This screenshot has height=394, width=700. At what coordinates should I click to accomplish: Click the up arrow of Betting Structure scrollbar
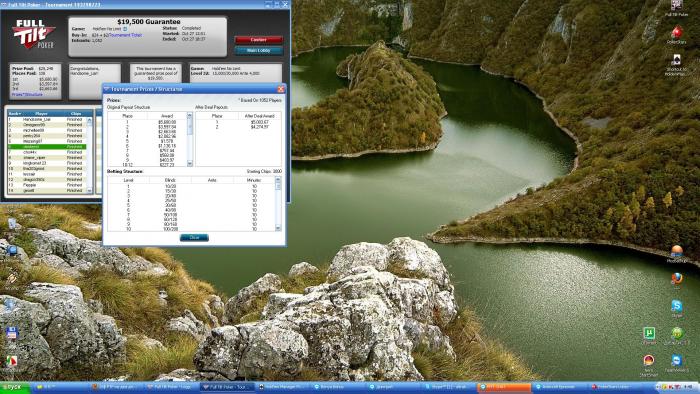[x=278, y=179]
